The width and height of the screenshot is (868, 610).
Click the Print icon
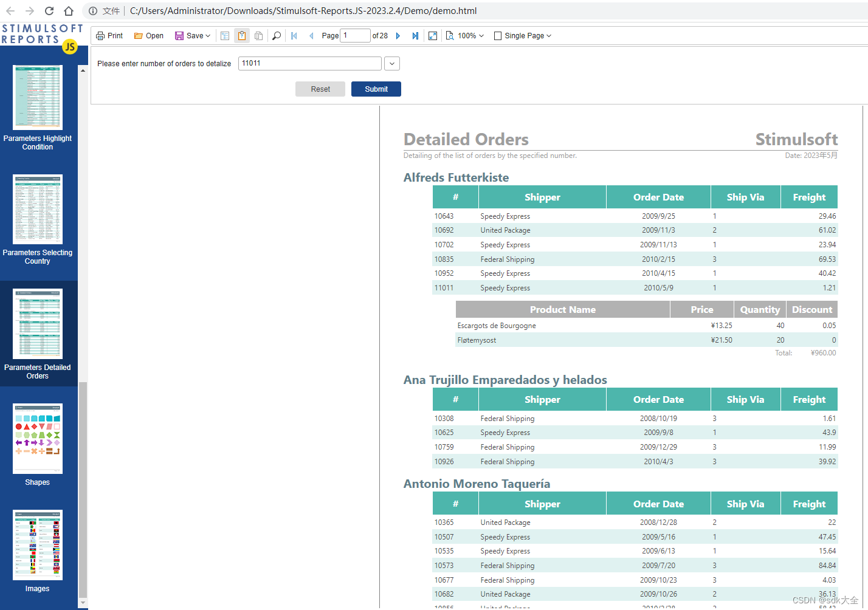point(109,35)
